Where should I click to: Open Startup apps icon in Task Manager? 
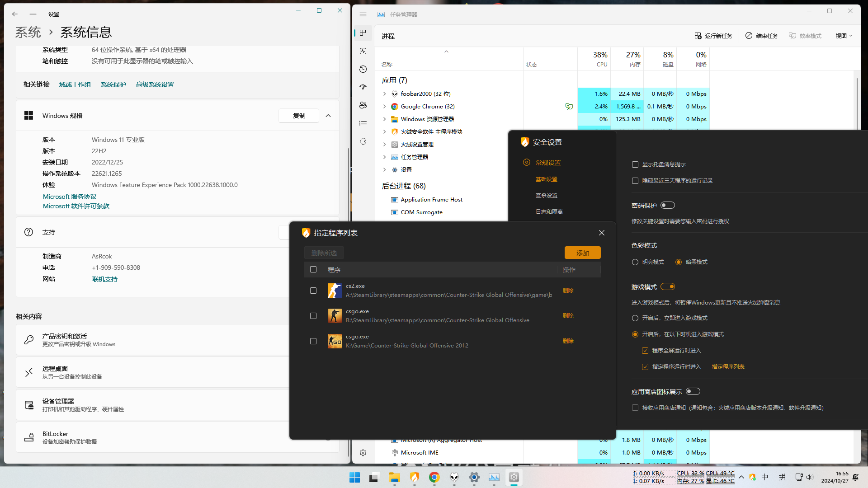[363, 87]
